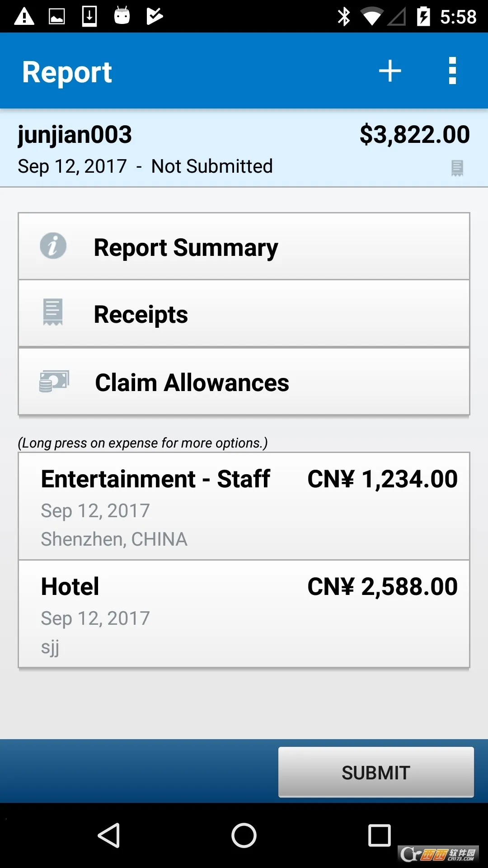Open recent apps with square button
The width and height of the screenshot is (488, 868).
(379, 835)
